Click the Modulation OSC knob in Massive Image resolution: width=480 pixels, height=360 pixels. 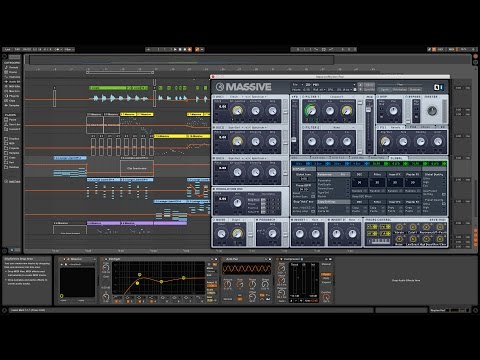237,203
